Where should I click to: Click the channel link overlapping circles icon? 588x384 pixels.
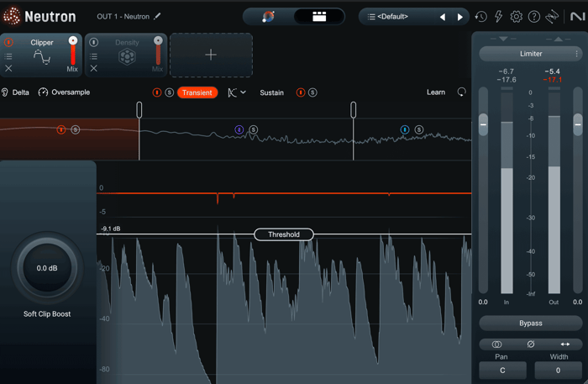click(x=497, y=345)
